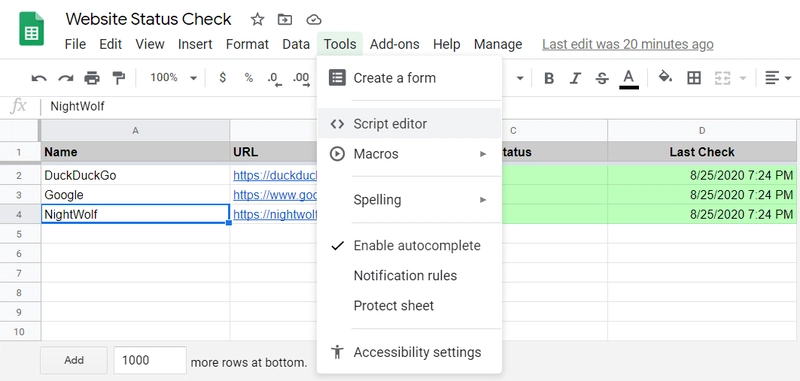Select the Name header cell
The height and width of the screenshot is (381, 800).
[x=135, y=152]
